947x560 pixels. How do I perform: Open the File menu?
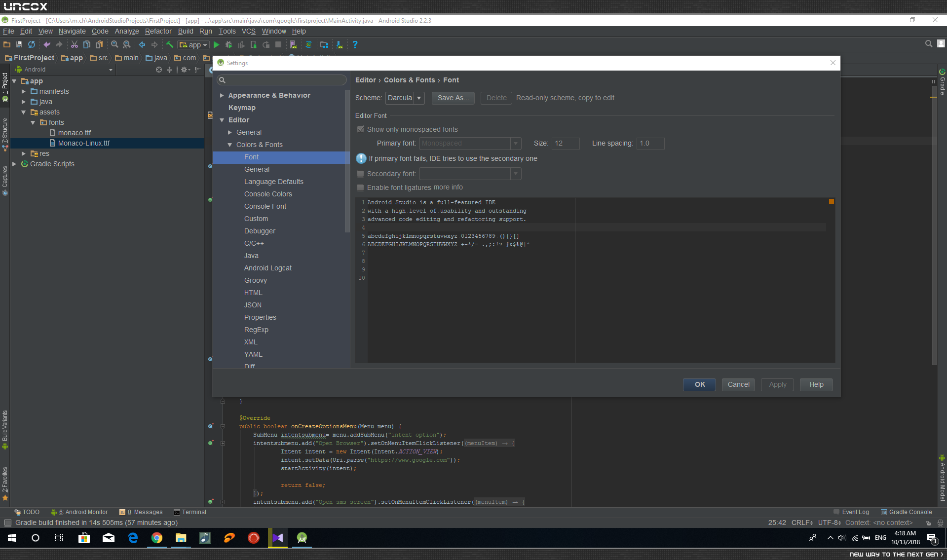coord(8,31)
